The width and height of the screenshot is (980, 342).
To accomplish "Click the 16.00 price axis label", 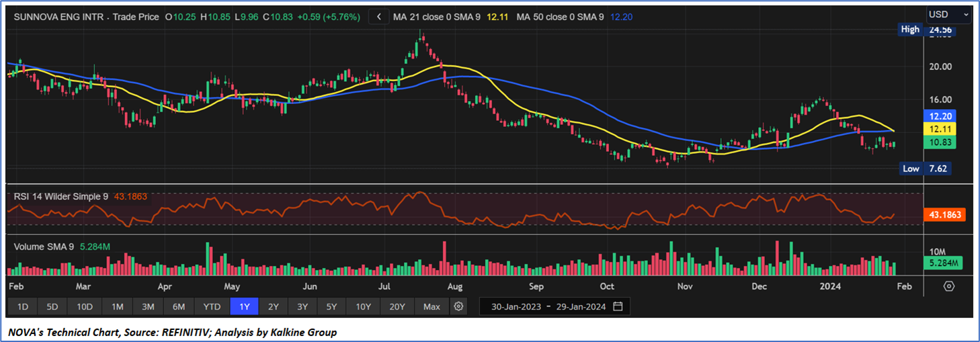I will pyautogui.click(x=940, y=100).
